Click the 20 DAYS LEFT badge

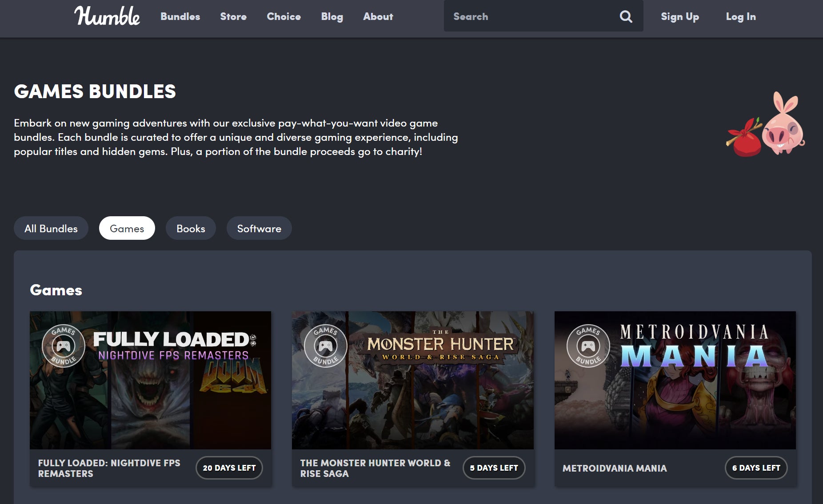pos(229,468)
